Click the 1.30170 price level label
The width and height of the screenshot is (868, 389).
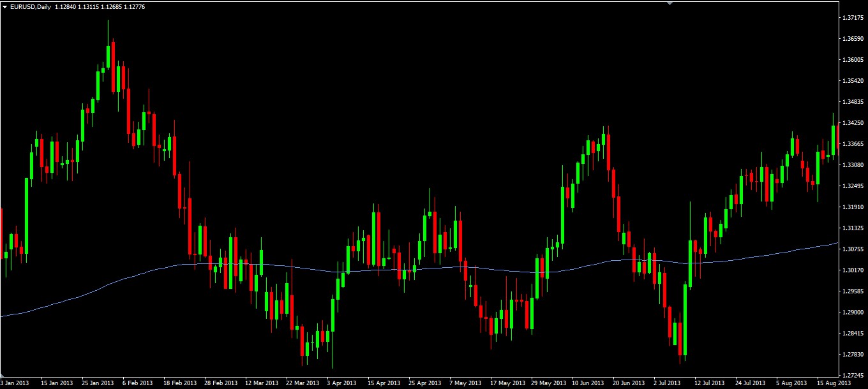853,270
